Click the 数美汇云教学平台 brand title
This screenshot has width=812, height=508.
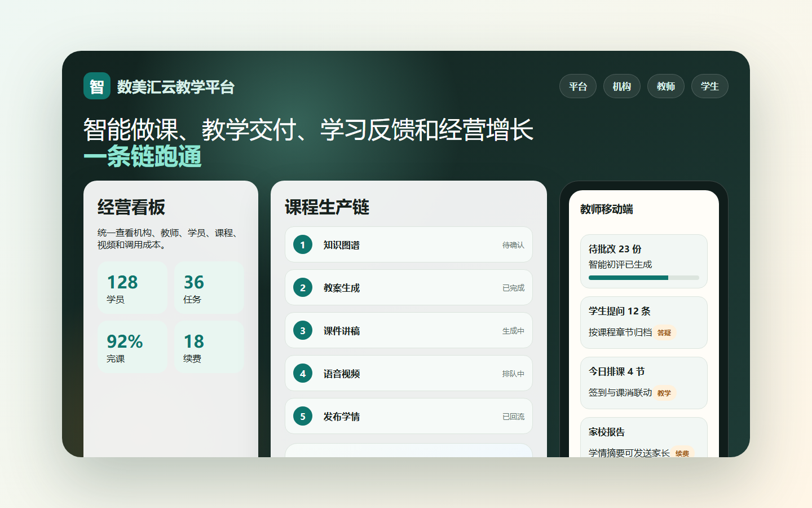pyautogui.click(x=176, y=87)
